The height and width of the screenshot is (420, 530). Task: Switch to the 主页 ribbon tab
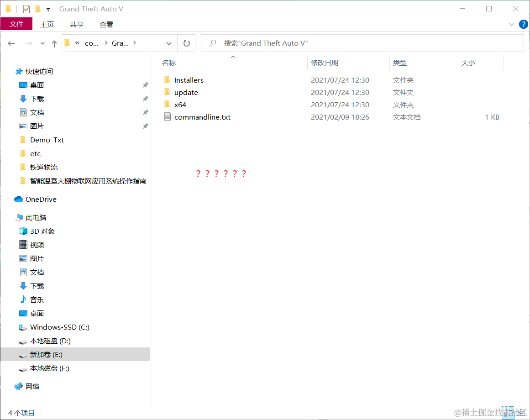pyautogui.click(x=47, y=24)
